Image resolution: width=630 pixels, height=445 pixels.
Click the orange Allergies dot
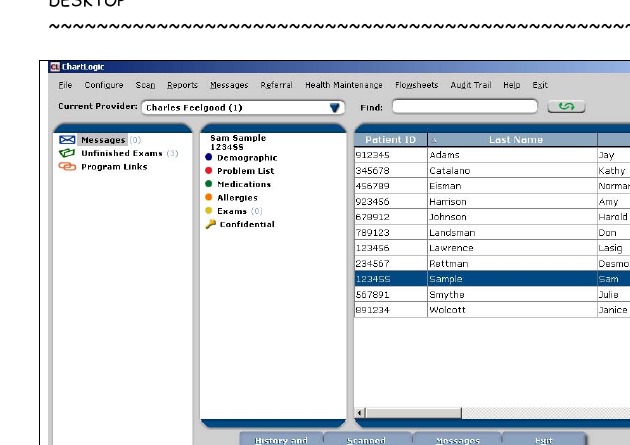click(209, 197)
